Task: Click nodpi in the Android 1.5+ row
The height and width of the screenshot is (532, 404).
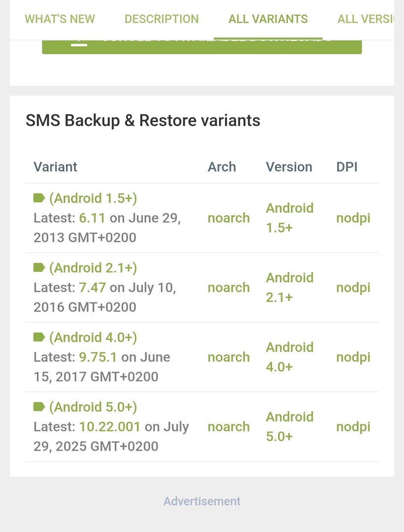Action: [353, 218]
